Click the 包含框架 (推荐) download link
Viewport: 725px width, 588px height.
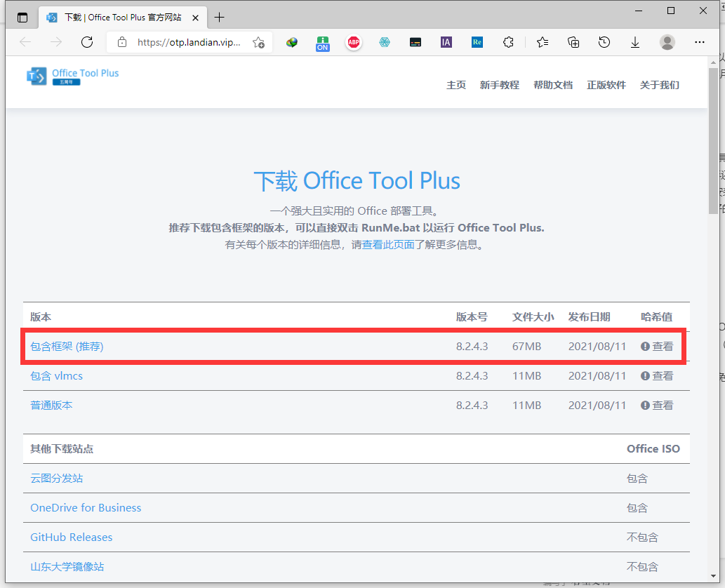click(67, 347)
